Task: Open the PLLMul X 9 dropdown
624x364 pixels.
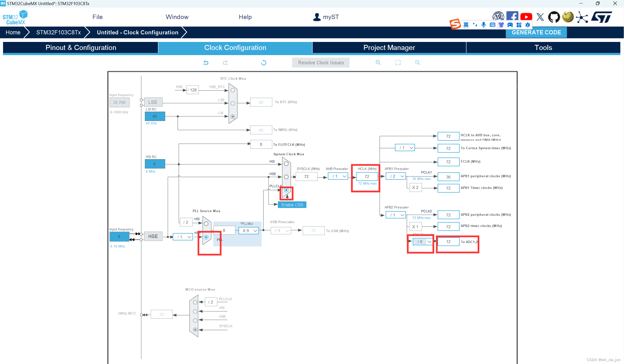Action: coord(249,231)
